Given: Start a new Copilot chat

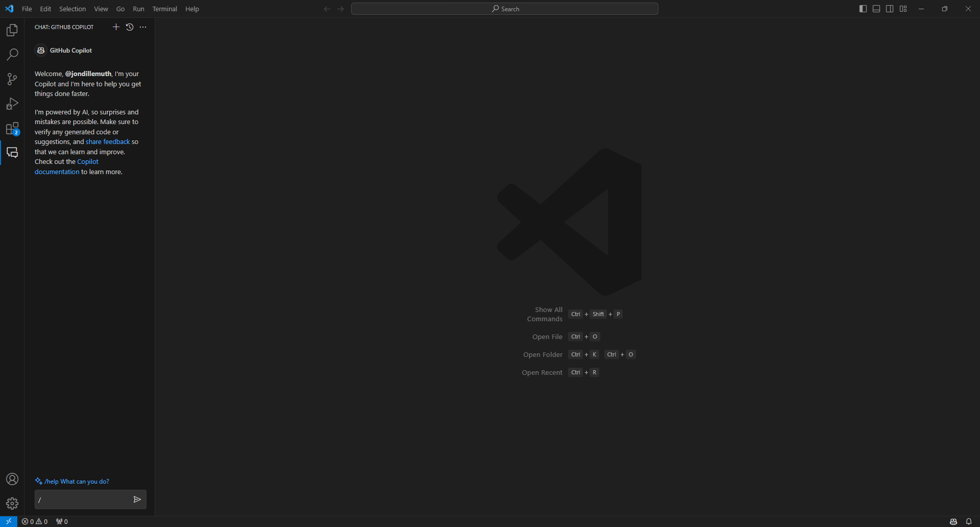Looking at the screenshot, I should pyautogui.click(x=116, y=27).
